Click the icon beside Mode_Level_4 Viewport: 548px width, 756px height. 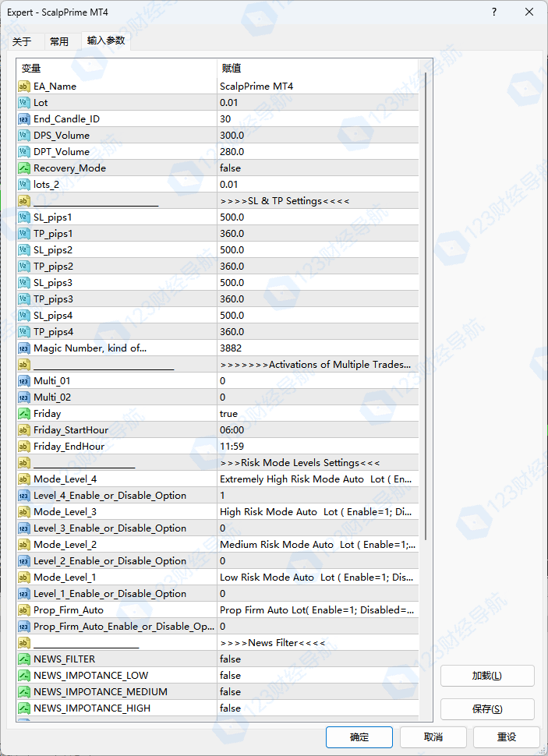(x=24, y=480)
